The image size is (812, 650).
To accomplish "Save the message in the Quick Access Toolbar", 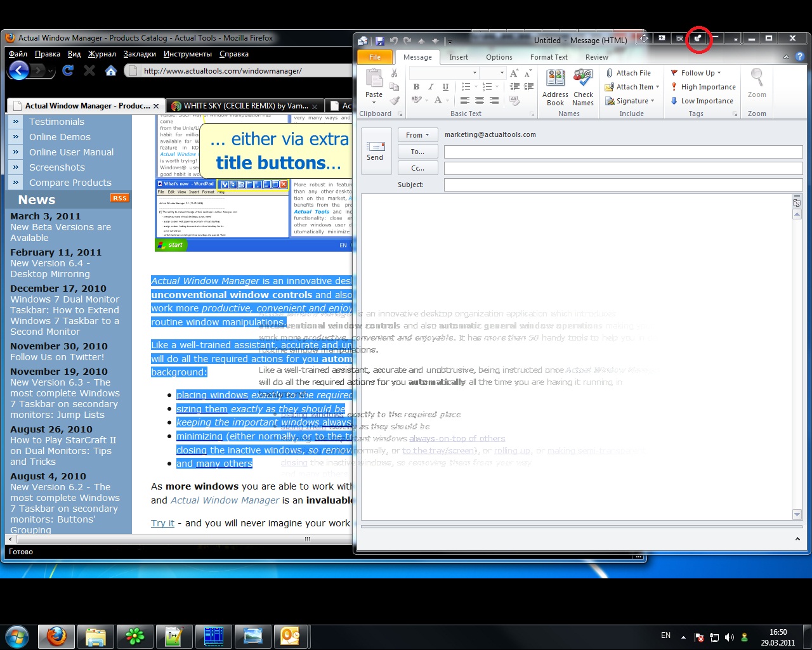I will pos(379,41).
